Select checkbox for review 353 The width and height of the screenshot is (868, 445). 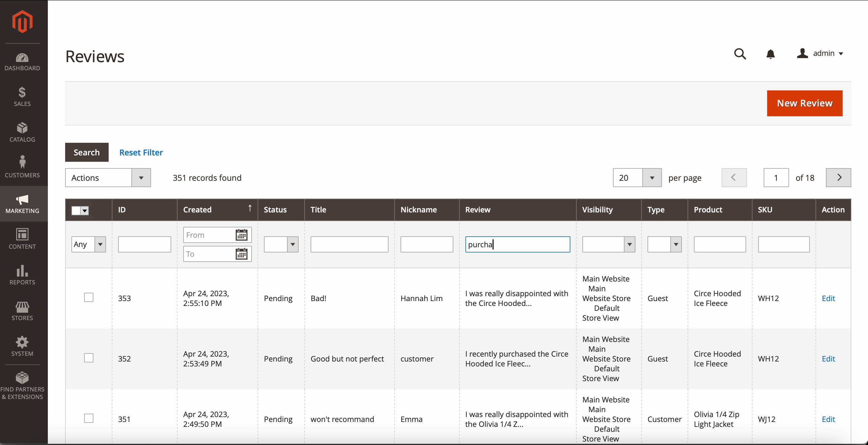[x=89, y=298]
